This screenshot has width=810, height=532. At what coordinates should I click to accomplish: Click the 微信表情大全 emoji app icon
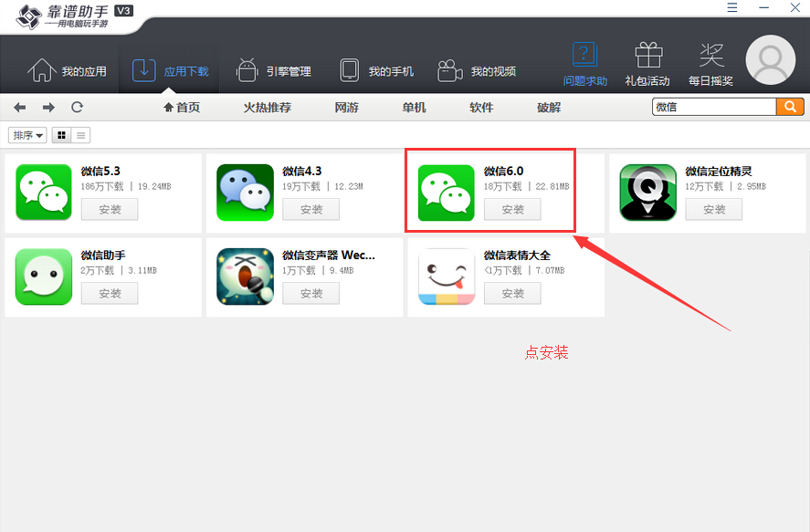pos(447,276)
